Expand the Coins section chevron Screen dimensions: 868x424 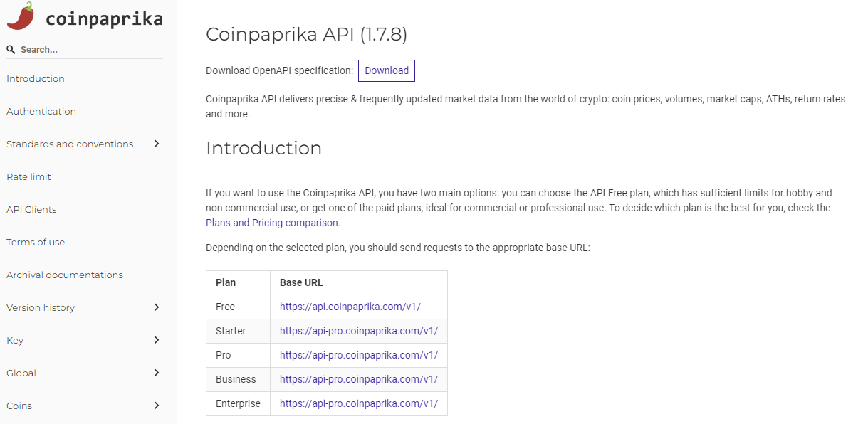157,406
